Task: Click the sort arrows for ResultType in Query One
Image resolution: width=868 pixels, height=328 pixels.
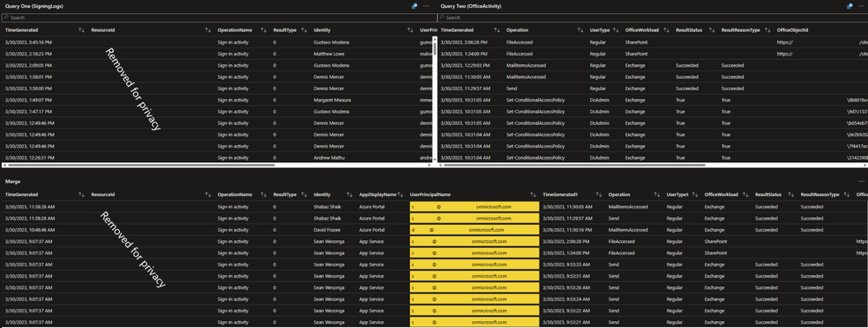Action: tap(303, 30)
